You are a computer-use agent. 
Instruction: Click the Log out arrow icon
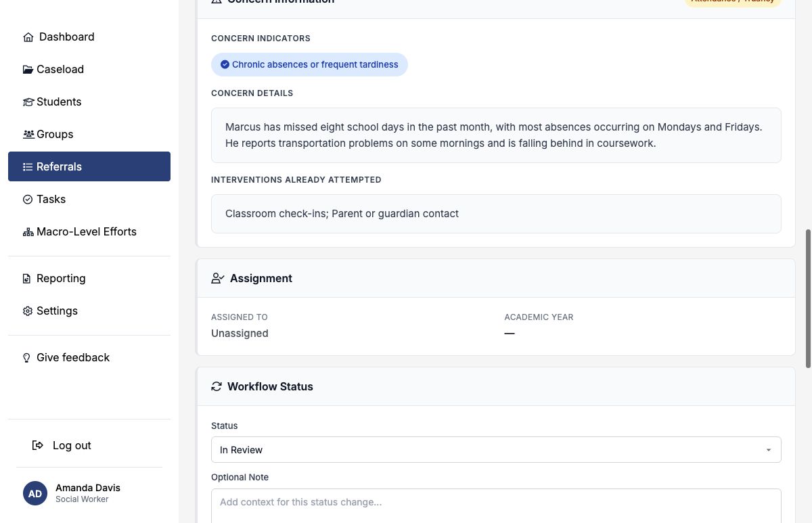[x=38, y=445]
